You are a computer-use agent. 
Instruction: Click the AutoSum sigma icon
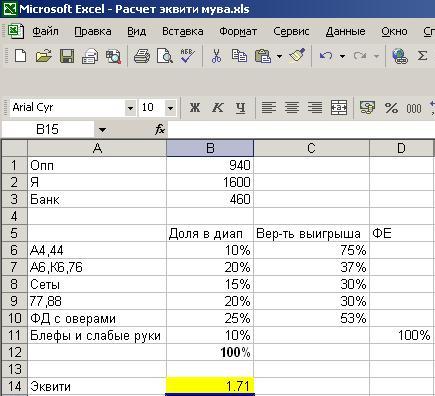tap(422, 56)
